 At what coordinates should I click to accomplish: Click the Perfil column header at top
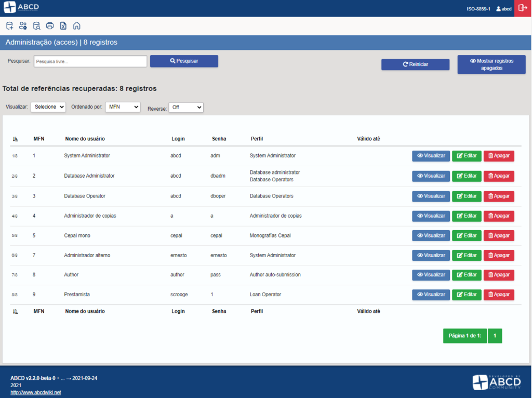point(257,139)
